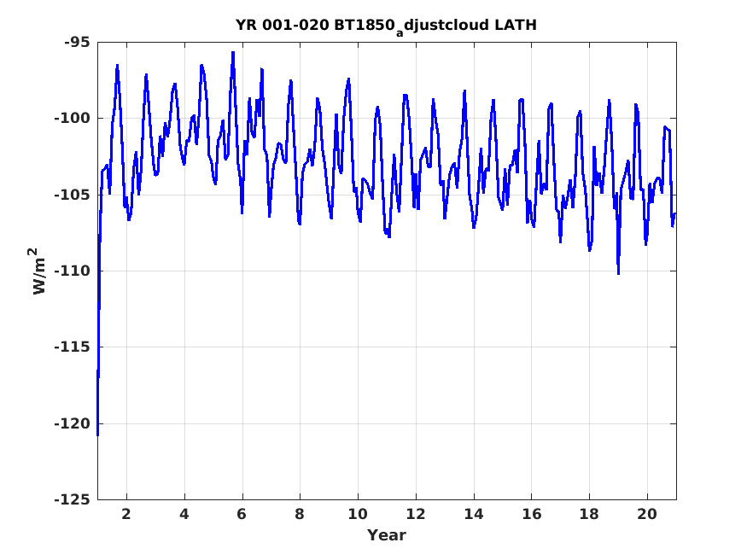Click y-axis tick label -115

coord(72,347)
